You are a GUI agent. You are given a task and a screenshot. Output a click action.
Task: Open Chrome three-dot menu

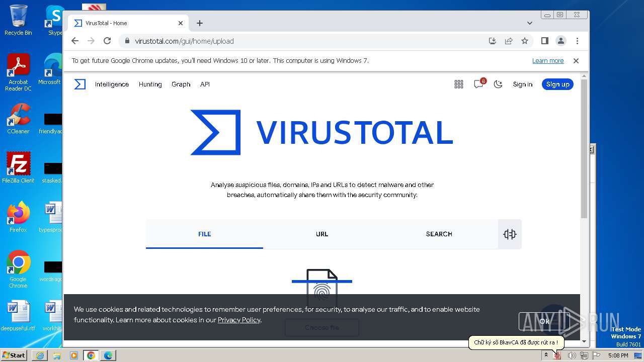577,41
